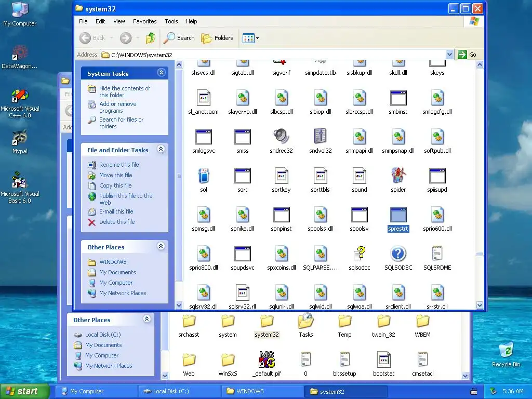Select the sortkey file icon
This screenshot has height=399, width=532.
pos(281,176)
